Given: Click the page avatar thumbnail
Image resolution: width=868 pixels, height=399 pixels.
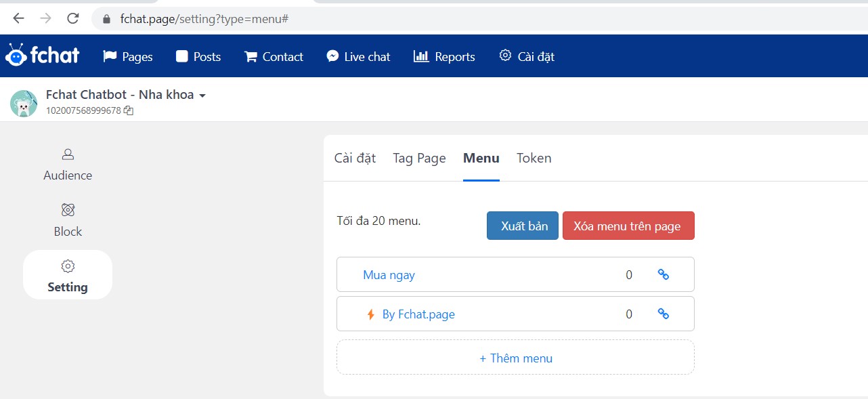Looking at the screenshot, I should (24, 103).
